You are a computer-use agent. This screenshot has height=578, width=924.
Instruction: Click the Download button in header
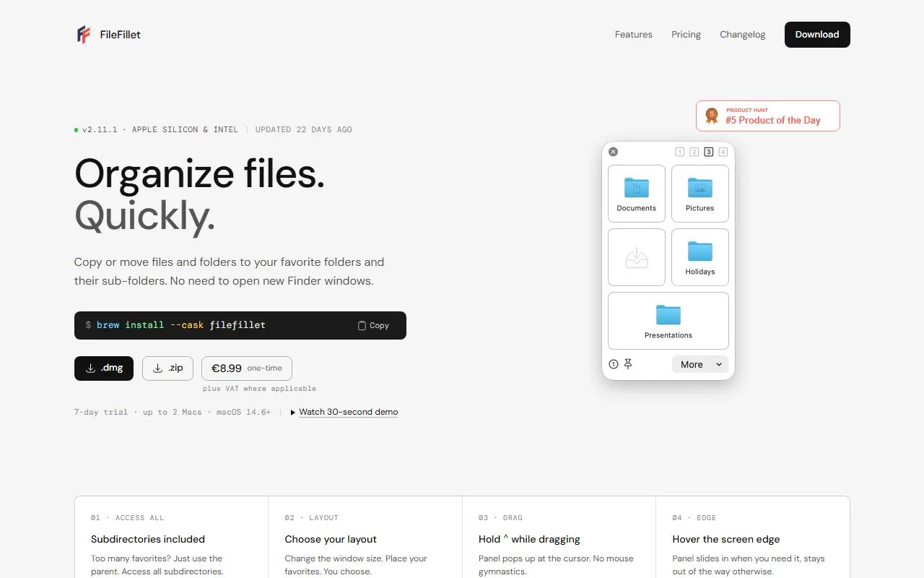pyautogui.click(x=817, y=35)
